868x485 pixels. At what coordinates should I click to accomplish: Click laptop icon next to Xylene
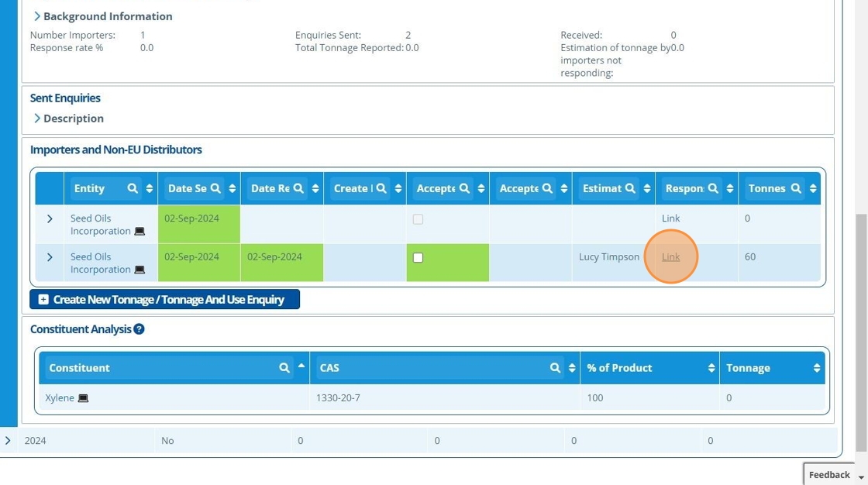click(x=83, y=398)
